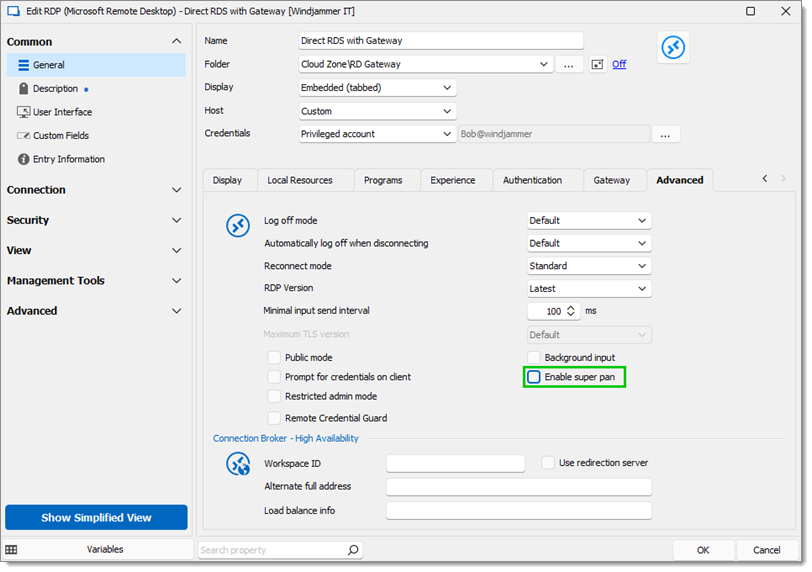Expand the View section
Viewport: 812px width, 572px height.
177,251
